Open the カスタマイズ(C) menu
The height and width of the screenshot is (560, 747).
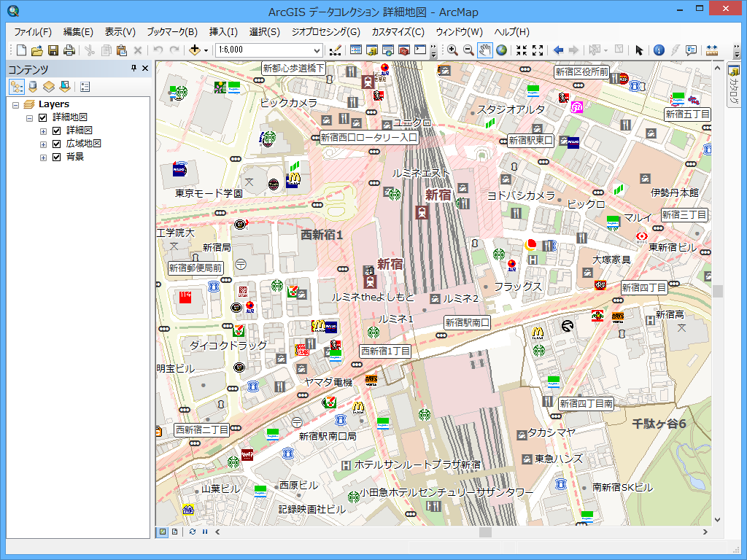tap(398, 32)
